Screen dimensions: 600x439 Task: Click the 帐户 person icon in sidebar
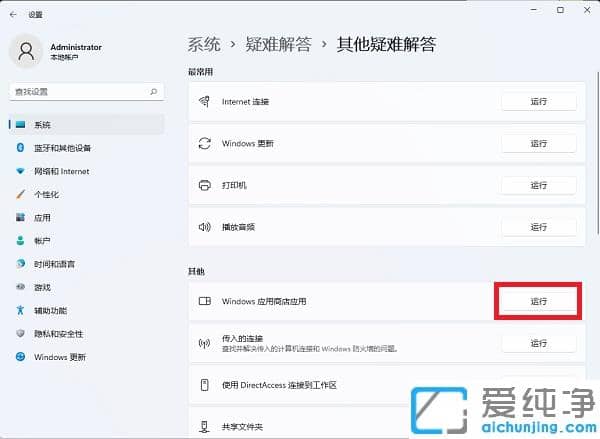tap(20, 241)
